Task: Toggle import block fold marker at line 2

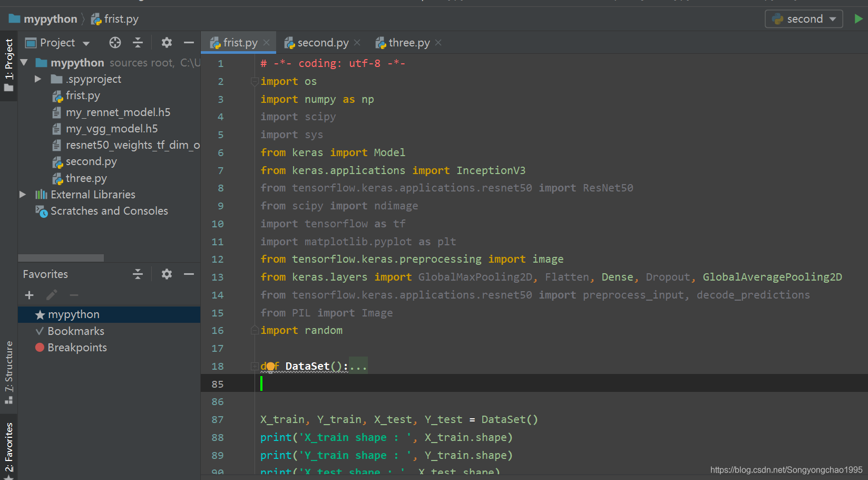Action: pos(255,81)
